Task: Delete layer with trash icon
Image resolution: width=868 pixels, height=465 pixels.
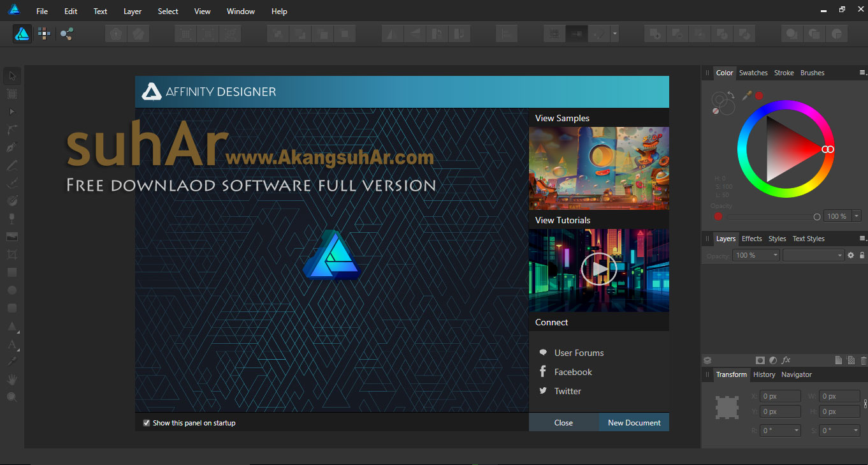Action: [x=864, y=360]
